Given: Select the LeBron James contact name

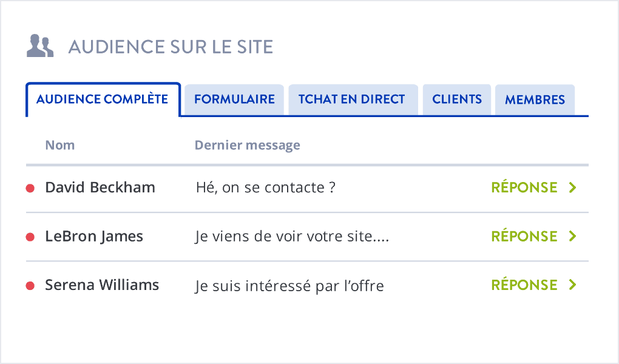Looking at the screenshot, I should tap(94, 237).
